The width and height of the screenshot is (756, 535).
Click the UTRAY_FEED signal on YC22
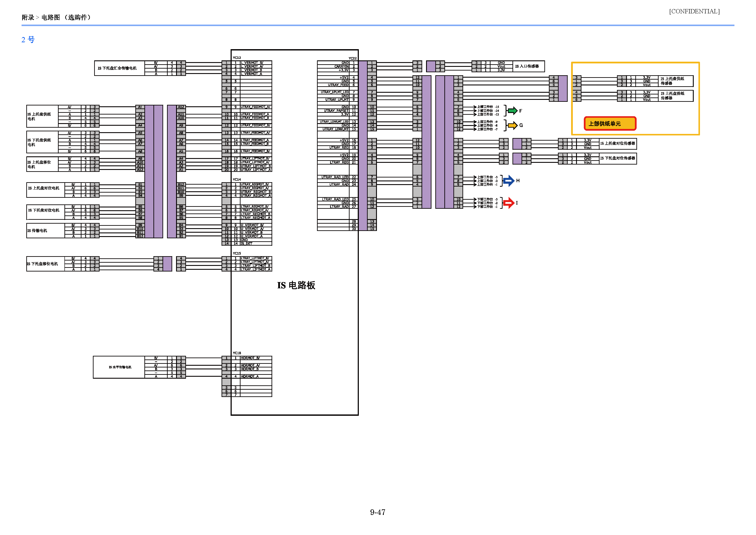tap(338, 85)
